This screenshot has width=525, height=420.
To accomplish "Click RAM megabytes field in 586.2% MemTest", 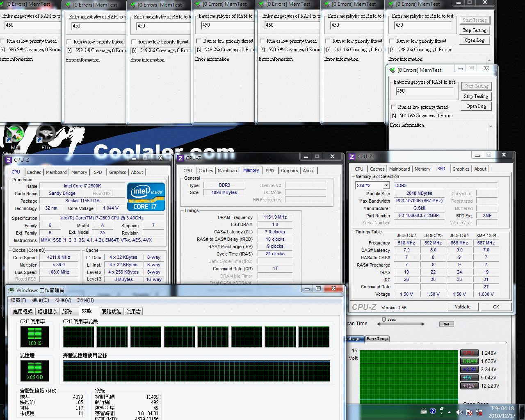I will coord(33,25).
